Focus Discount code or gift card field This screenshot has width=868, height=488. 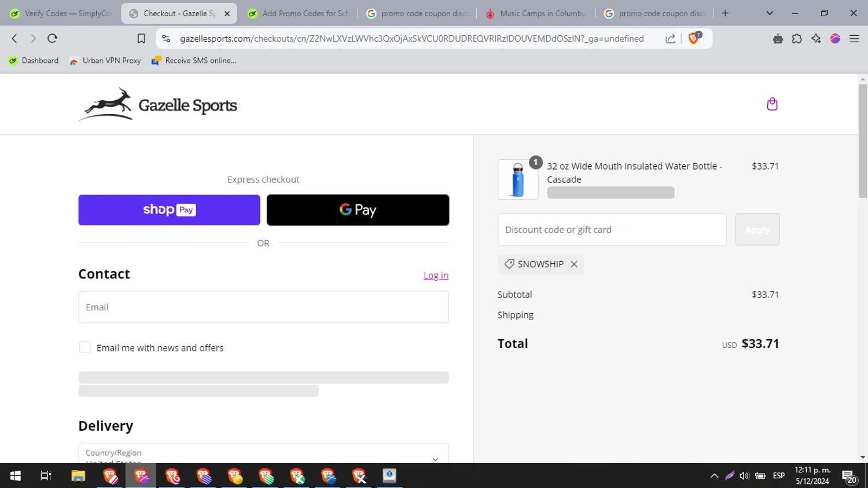point(612,229)
